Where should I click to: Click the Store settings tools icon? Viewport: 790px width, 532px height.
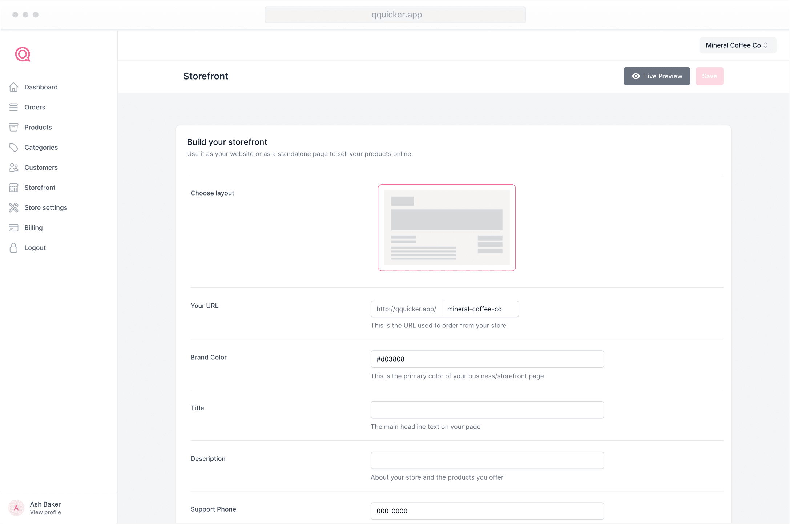click(x=13, y=207)
